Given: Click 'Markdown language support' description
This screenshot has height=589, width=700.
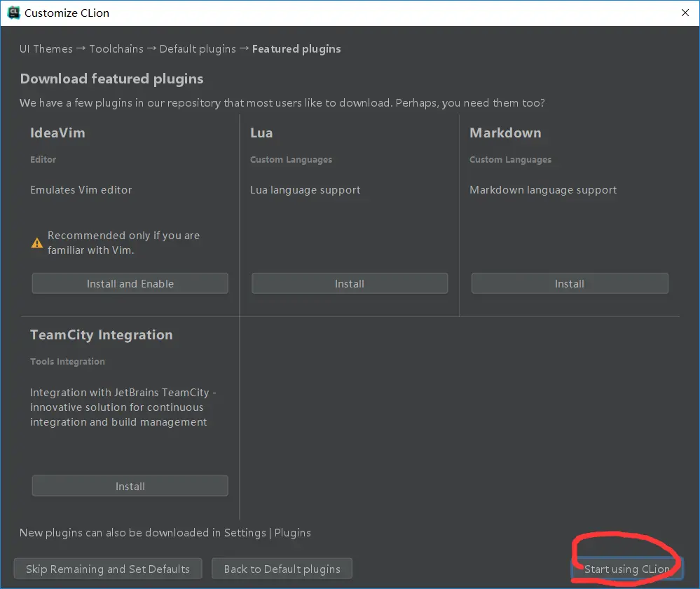Looking at the screenshot, I should point(543,190).
